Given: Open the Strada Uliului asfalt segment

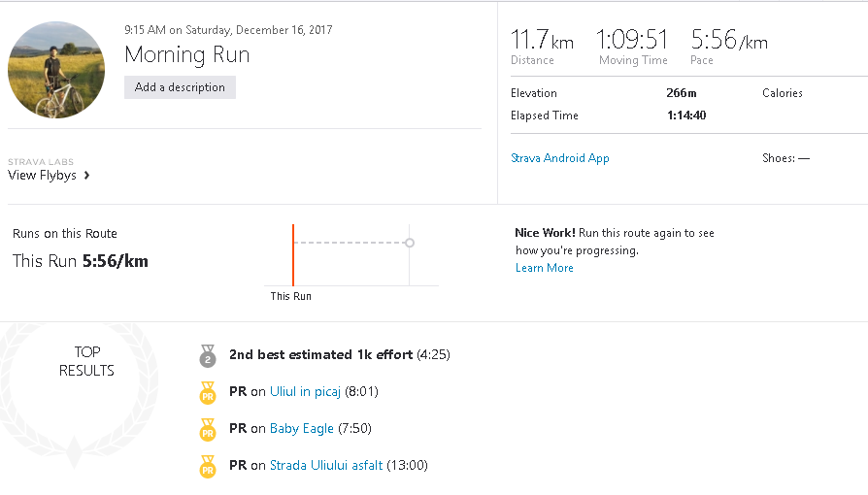Looking at the screenshot, I should (326, 466).
